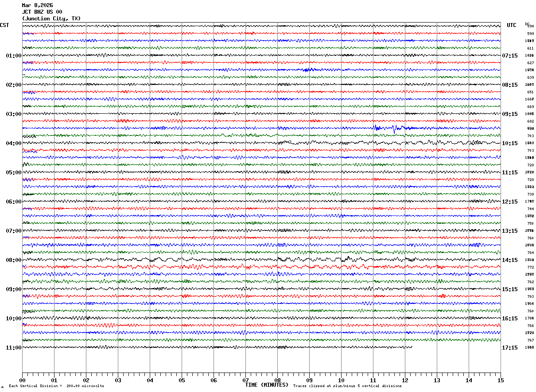536x392 pixels.
Task: Click the DC offset value "738"
Action: pyautogui.click(x=530, y=194)
